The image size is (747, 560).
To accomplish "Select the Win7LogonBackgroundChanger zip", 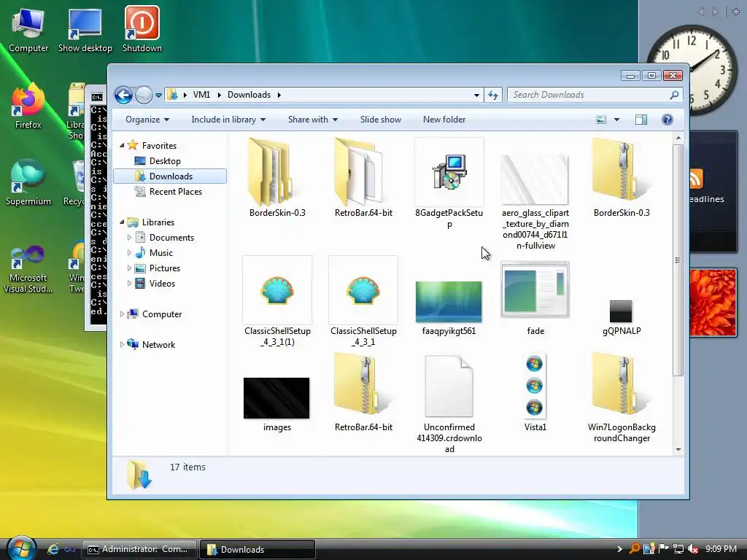I will click(622, 398).
